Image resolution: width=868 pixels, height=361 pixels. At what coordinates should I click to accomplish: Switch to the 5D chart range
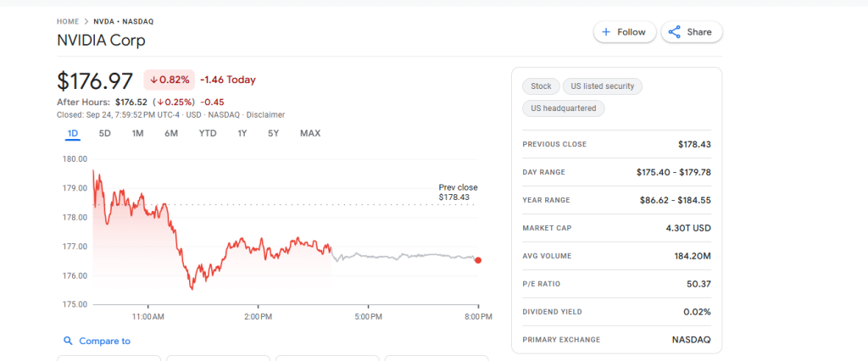click(105, 133)
